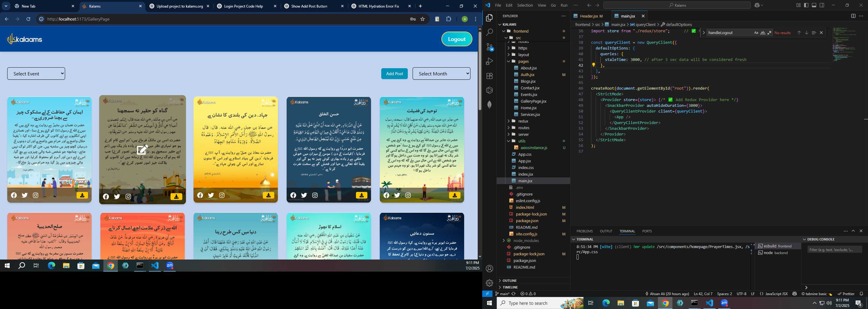This screenshot has height=309, width=868.
Task: Split the editor right
Action: tap(853, 16)
